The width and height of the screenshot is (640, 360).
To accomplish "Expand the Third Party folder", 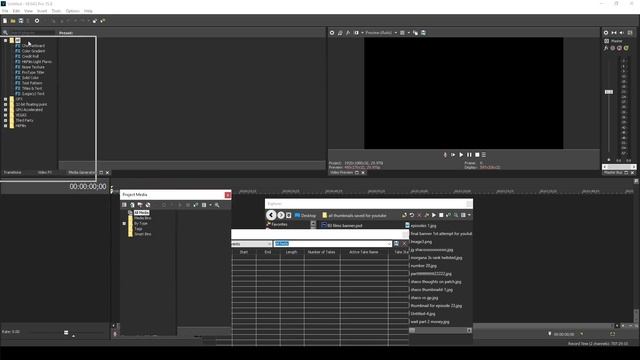I will (6, 120).
